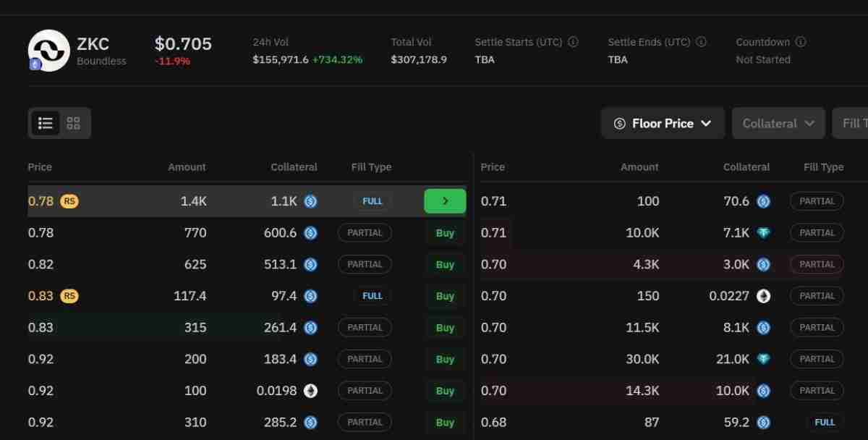Click the RS badge next to the 0.83 price

[x=69, y=296]
